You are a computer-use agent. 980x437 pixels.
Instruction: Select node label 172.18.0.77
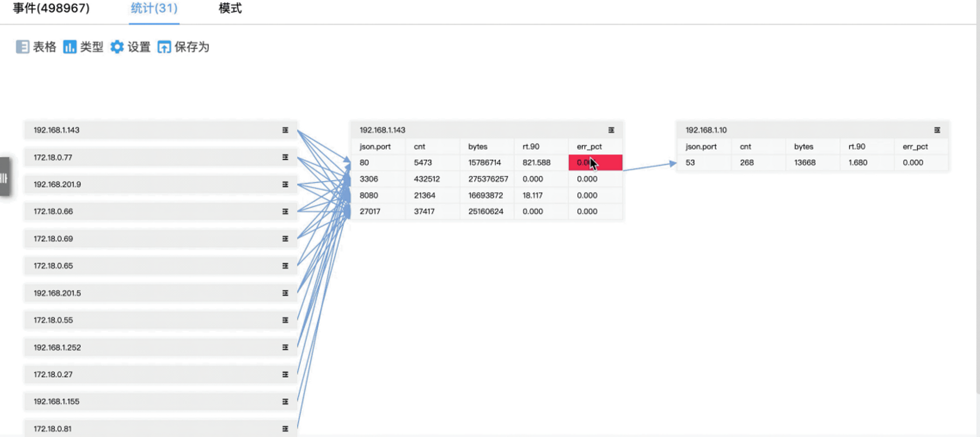tap(53, 158)
